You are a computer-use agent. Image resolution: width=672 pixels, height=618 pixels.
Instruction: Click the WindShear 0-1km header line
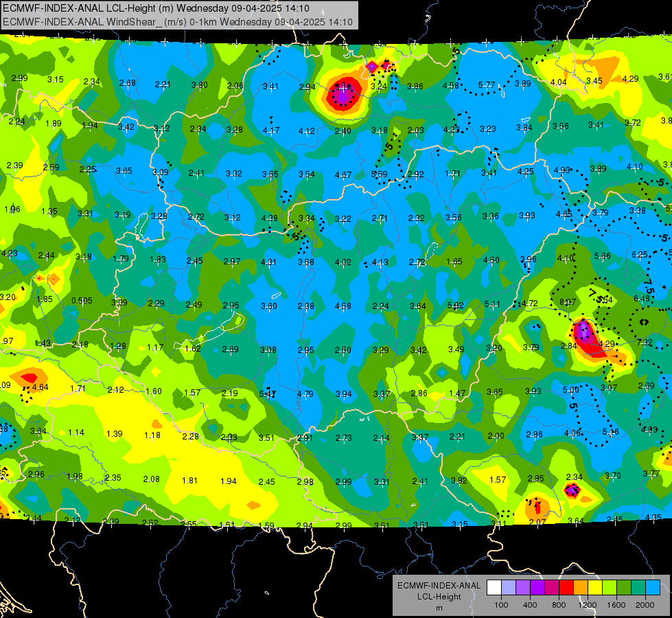pyautogui.click(x=177, y=22)
